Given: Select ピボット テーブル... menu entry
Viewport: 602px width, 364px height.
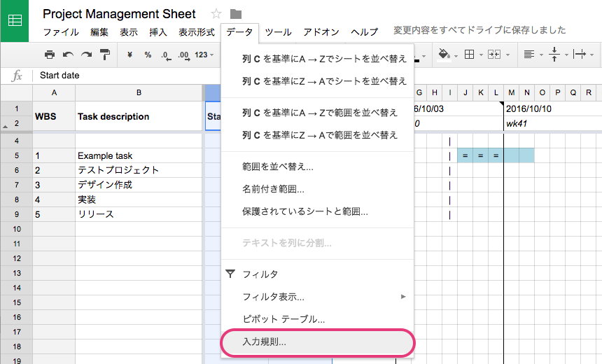Looking at the screenshot, I should (317, 319).
